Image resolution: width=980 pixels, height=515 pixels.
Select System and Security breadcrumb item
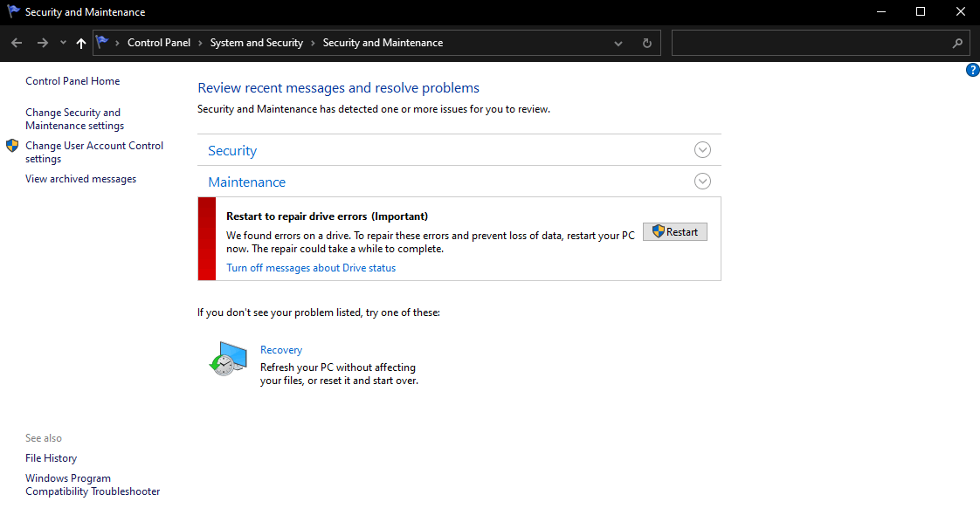click(256, 43)
